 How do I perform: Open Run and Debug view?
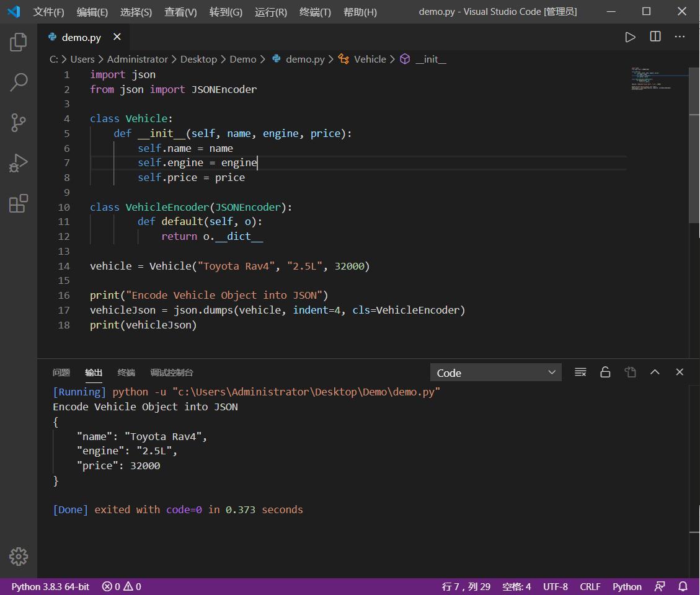tap(18, 163)
